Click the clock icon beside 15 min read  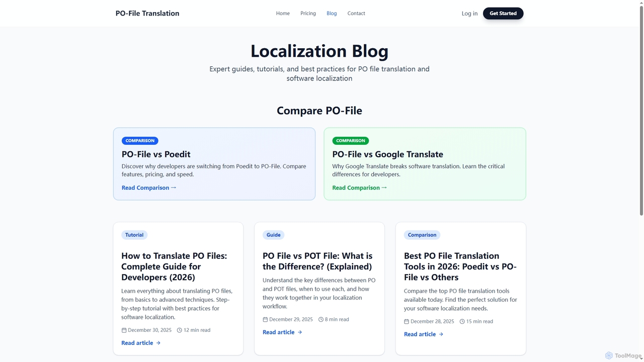pyautogui.click(x=462, y=321)
